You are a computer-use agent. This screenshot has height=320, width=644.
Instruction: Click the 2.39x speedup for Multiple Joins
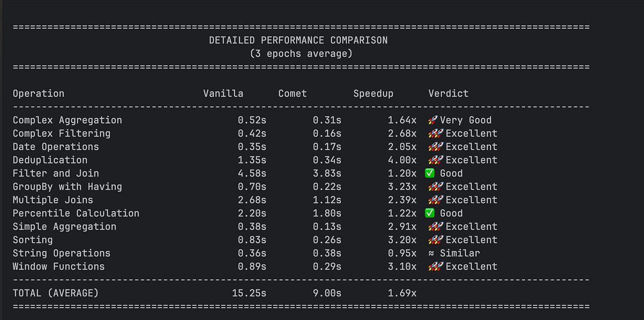pyautogui.click(x=402, y=200)
